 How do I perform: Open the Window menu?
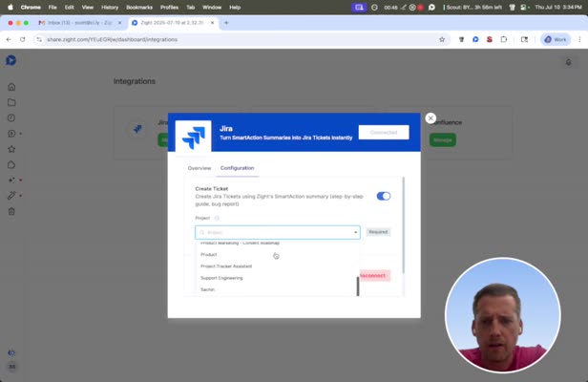point(212,7)
